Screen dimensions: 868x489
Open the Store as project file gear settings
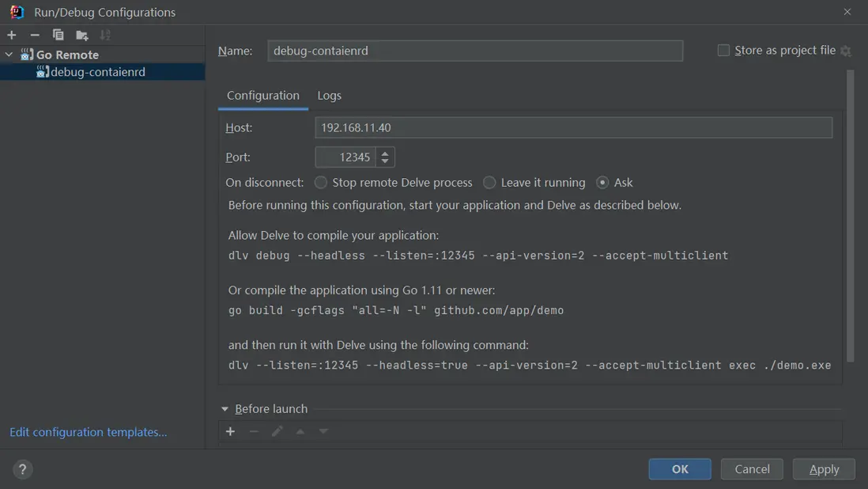pos(846,51)
